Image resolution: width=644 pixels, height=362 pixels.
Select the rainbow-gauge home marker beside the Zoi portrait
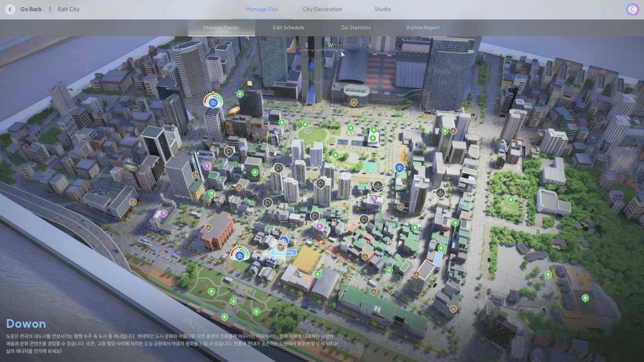point(240,254)
